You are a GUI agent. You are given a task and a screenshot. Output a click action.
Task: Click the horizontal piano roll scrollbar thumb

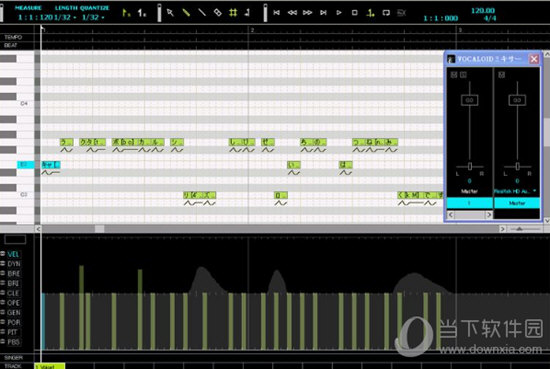[100, 229]
